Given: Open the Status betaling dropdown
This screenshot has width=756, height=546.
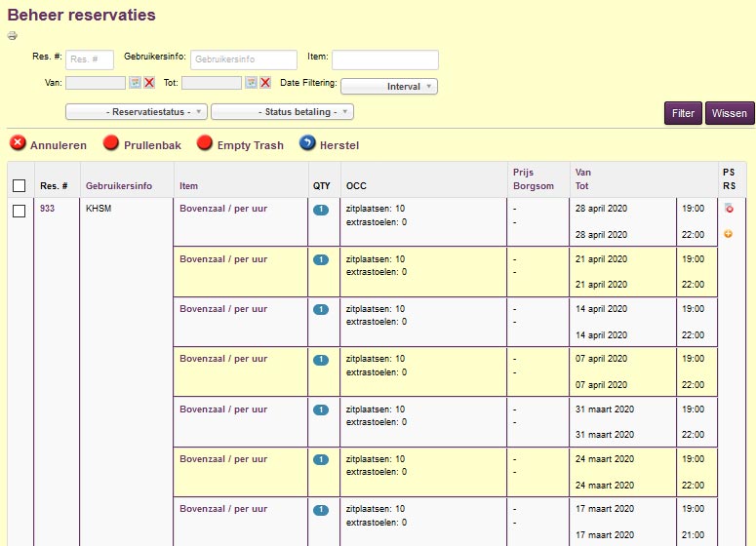Looking at the screenshot, I should (x=282, y=112).
